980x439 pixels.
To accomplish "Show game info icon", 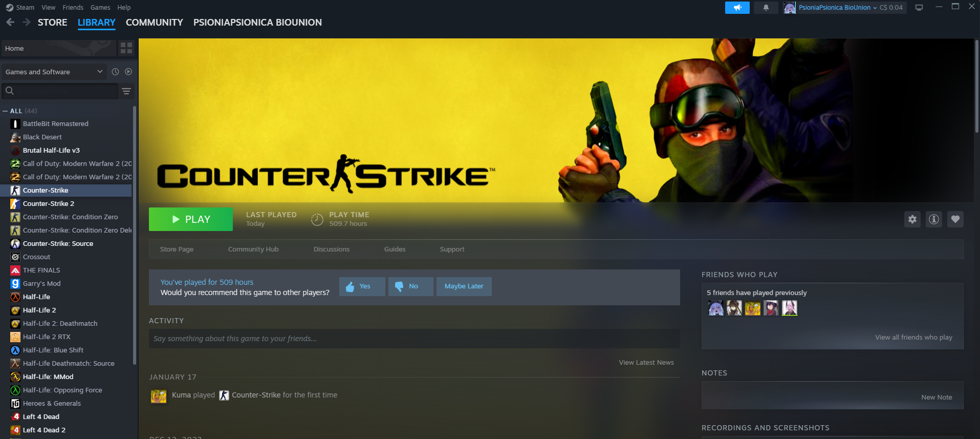I will [x=933, y=219].
